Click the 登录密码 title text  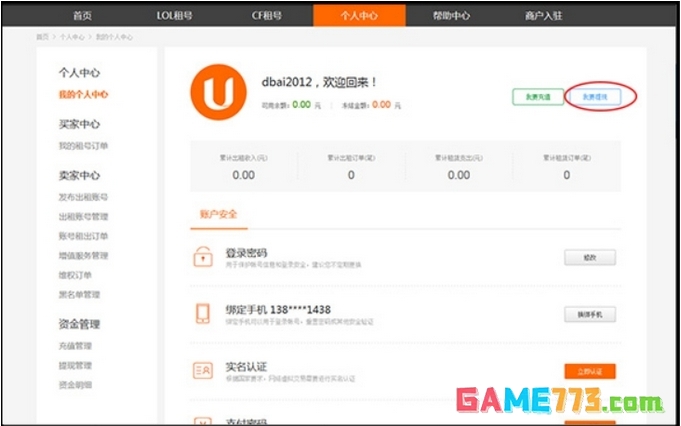(x=246, y=253)
